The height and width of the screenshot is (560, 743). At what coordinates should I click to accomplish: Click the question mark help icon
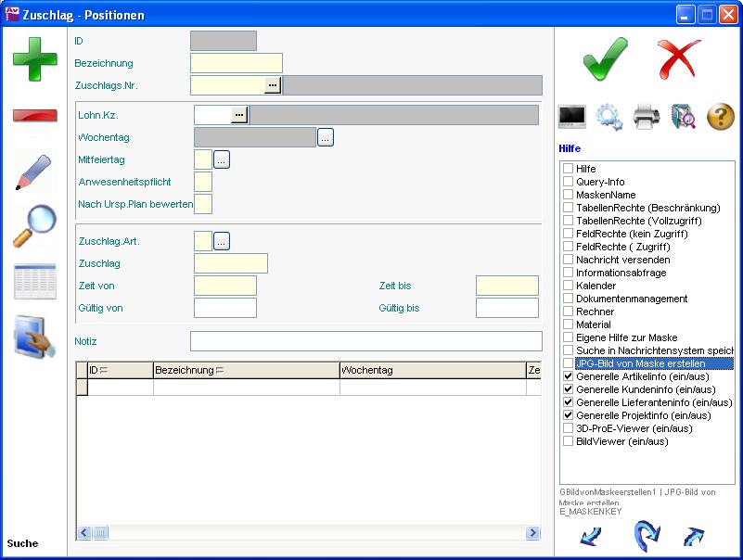pos(721,117)
